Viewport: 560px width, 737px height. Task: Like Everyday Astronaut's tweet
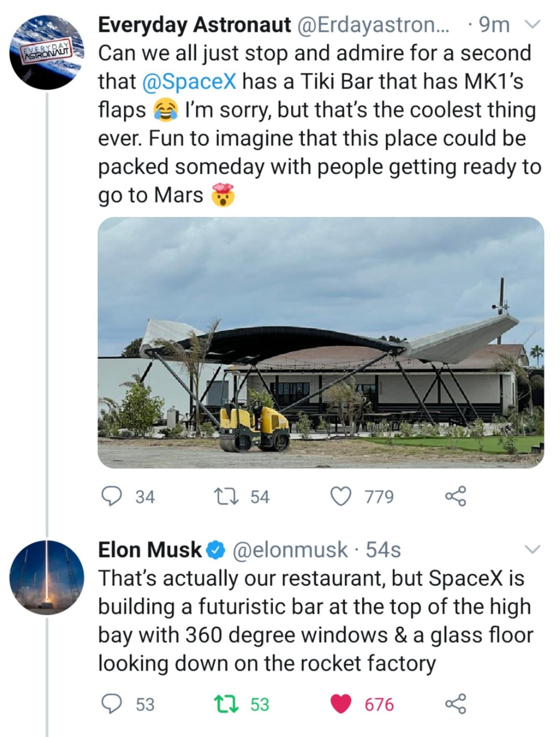[x=341, y=496]
